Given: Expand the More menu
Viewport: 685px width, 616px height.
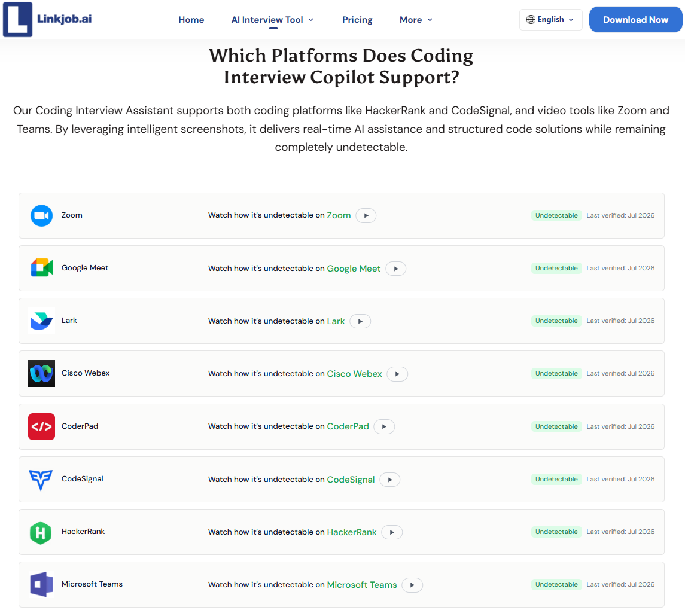Looking at the screenshot, I should coord(416,20).
